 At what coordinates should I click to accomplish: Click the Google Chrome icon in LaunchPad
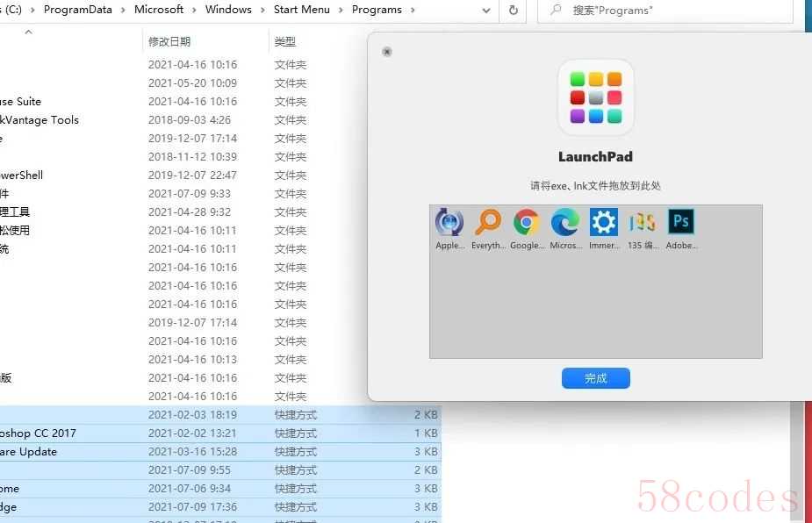(527, 224)
